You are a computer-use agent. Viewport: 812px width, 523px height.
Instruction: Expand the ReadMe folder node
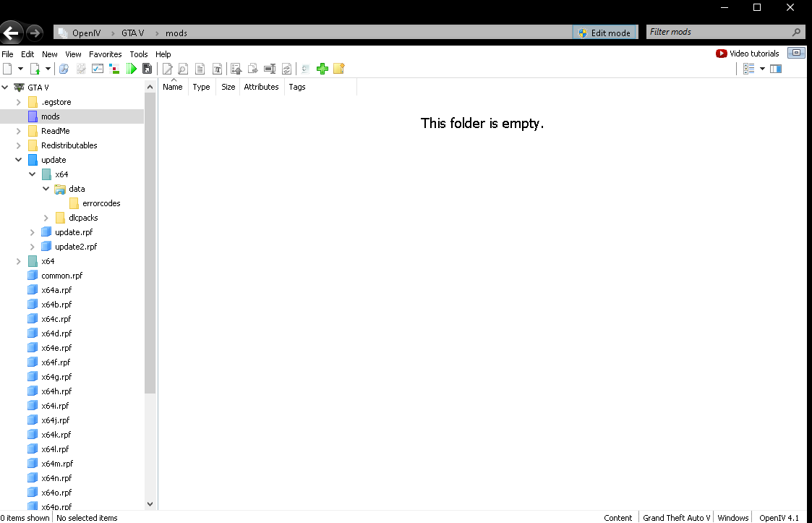click(x=19, y=131)
